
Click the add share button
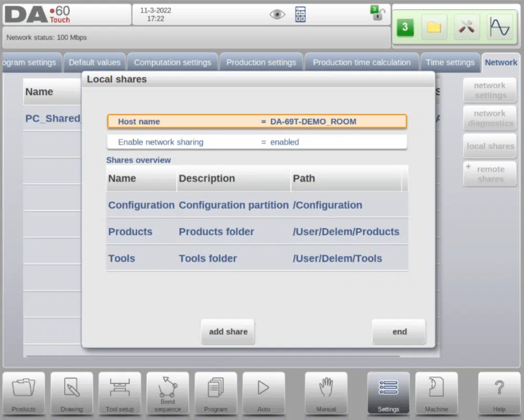click(x=228, y=332)
